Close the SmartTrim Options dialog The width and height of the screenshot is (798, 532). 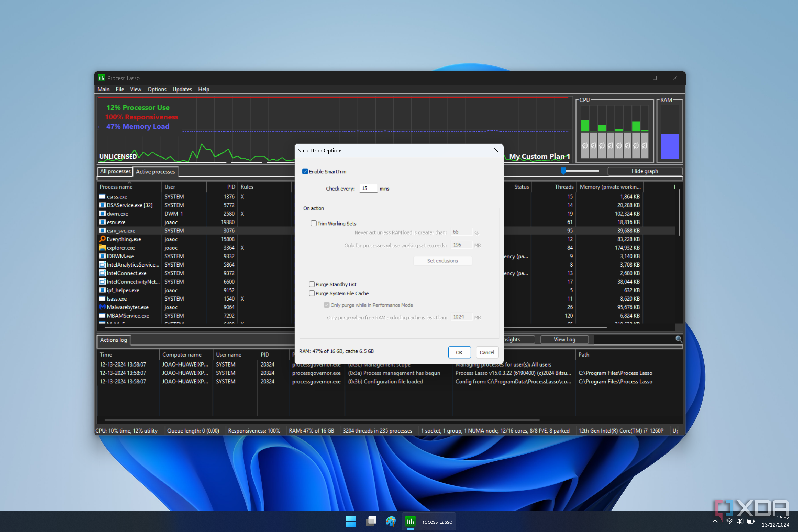[496, 150]
